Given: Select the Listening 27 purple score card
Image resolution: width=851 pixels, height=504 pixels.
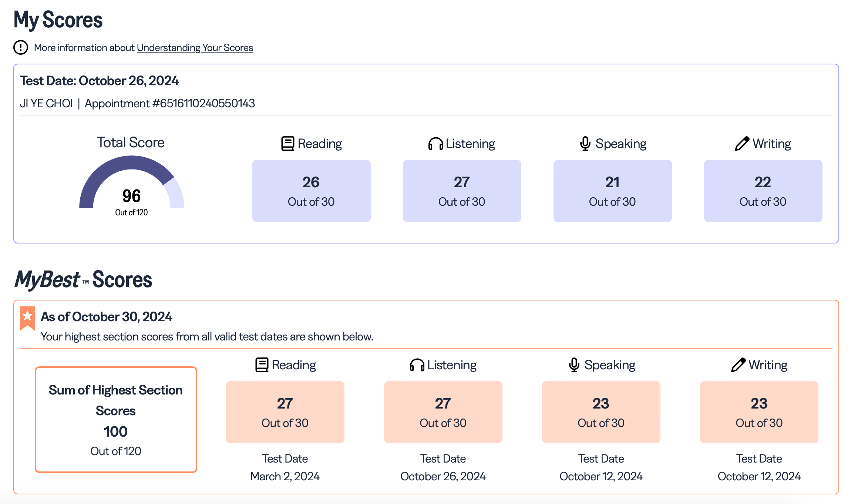Looking at the screenshot, I should (x=462, y=191).
